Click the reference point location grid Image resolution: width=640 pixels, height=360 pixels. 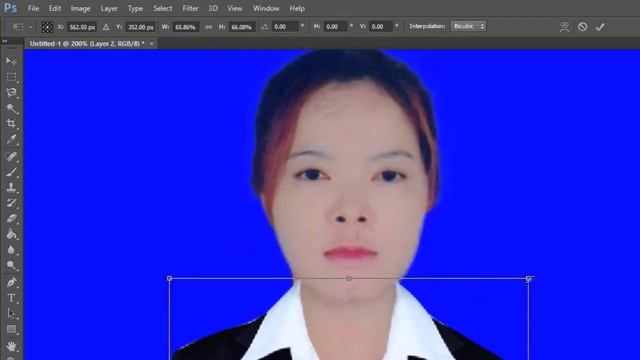(x=47, y=27)
